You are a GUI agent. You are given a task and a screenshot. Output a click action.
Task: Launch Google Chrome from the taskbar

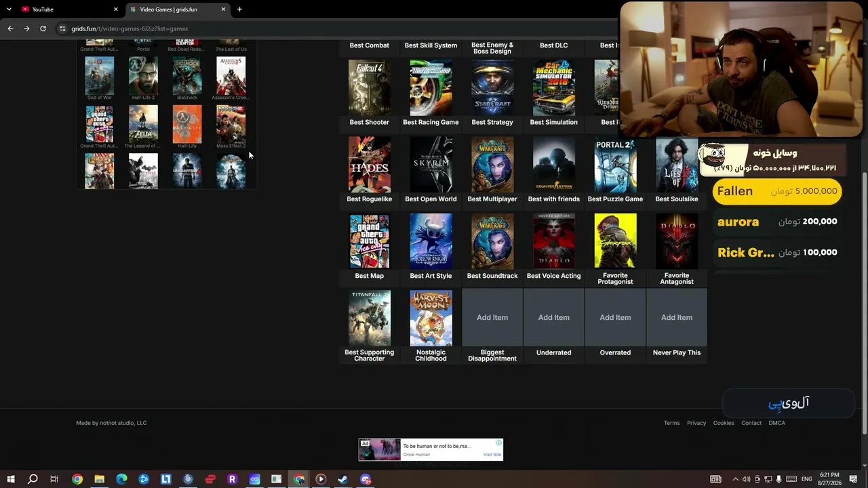77,479
